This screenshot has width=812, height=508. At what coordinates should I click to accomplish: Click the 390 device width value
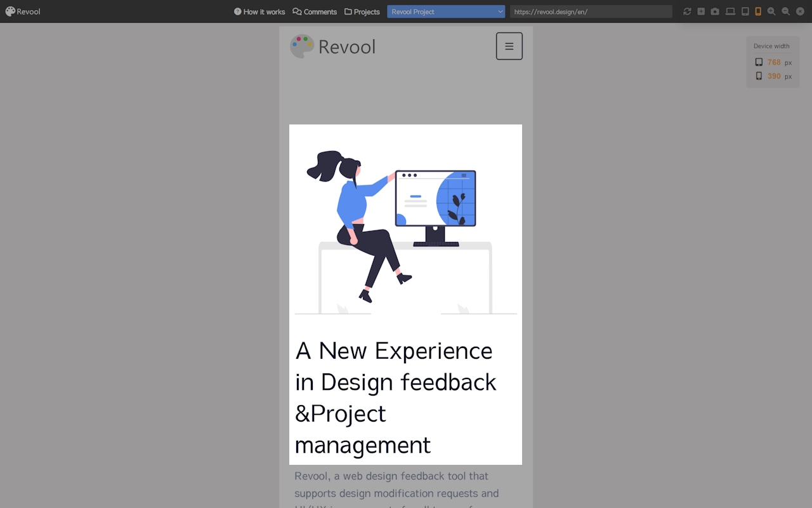(x=774, y=76)
